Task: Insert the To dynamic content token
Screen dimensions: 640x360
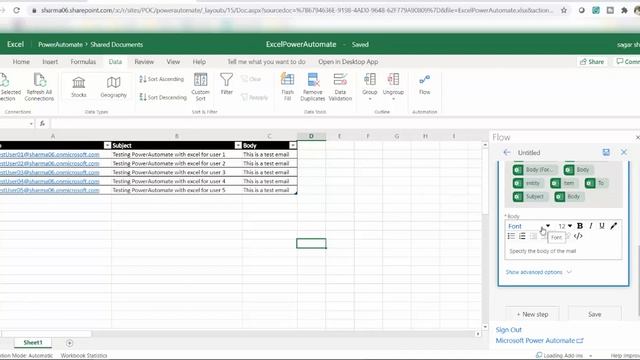Action: point(596,183)
